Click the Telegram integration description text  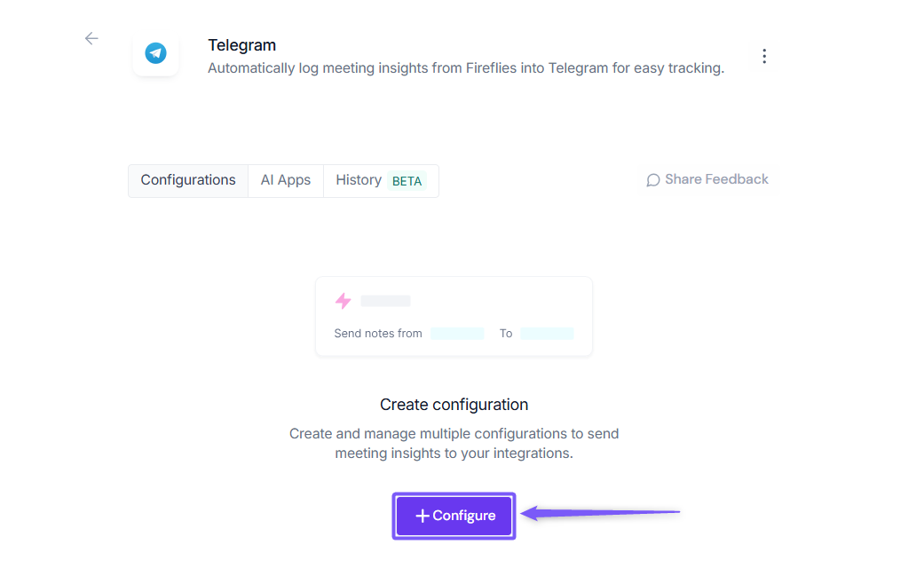pyautogui.click(x=466, y=68)
